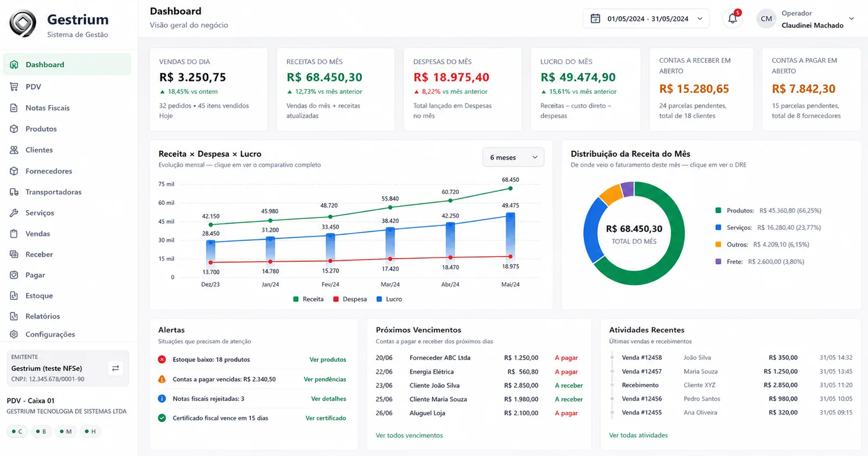Click the Notas Fiscais document icon
Image resolution: width=868 pixels, height=456 pixels.
tap(14, 108)
